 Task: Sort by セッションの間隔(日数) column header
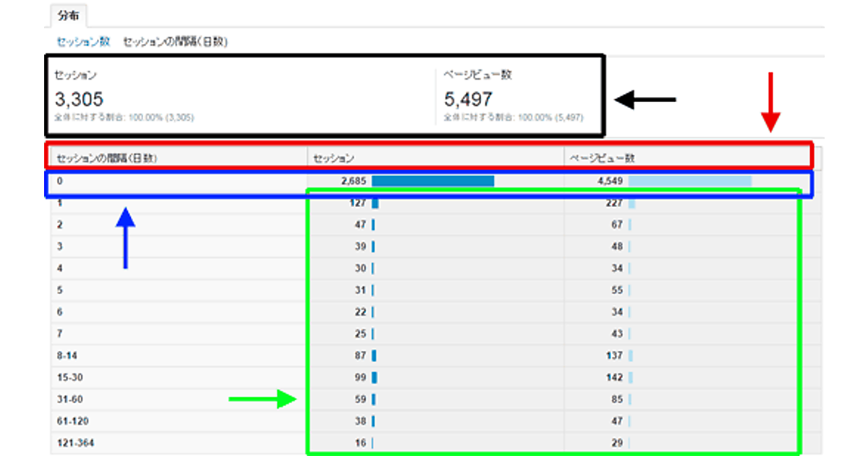(x=107, y=157)
